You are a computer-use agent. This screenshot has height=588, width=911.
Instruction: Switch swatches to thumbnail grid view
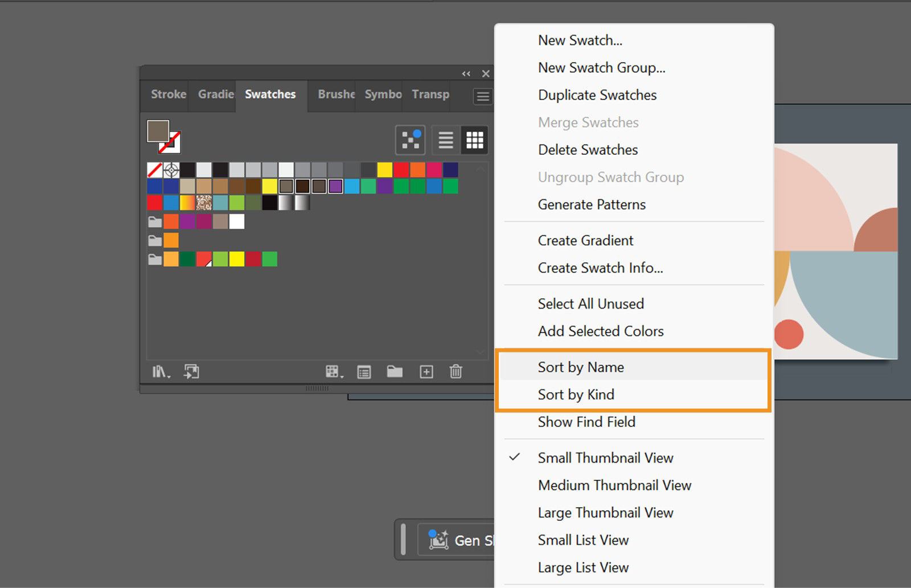474,139
